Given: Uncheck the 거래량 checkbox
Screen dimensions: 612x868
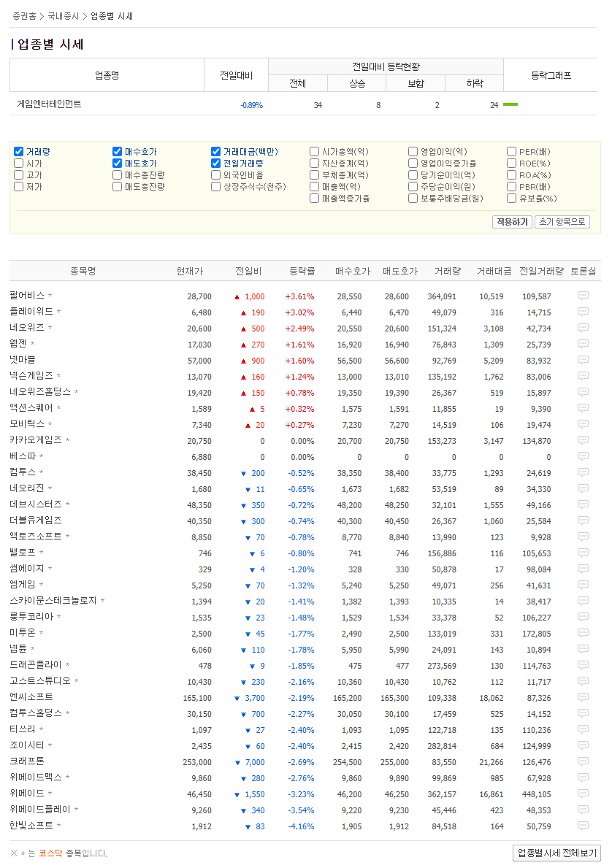Looking at the screenshot, I should [x=19, y=152].
